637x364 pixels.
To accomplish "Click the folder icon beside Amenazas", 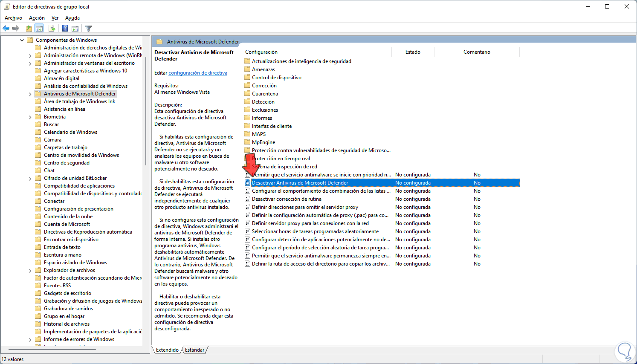I will tap(247, 69).
